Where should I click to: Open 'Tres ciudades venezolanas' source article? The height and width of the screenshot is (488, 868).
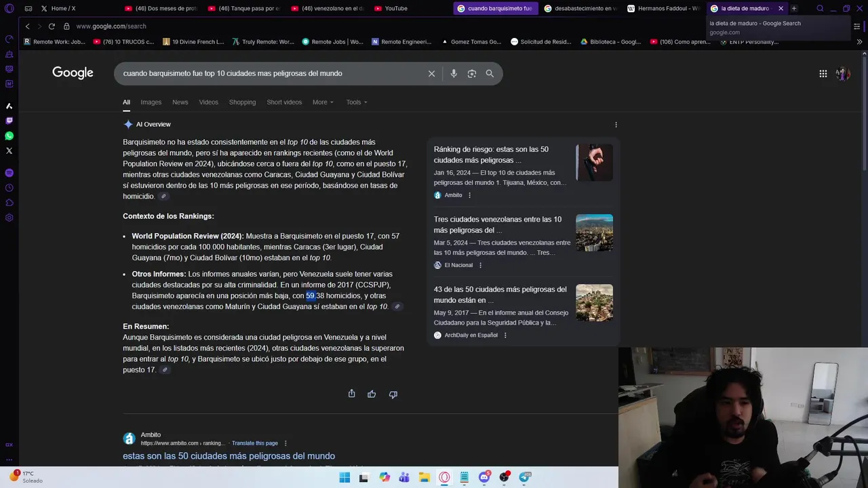pos(498,225)
